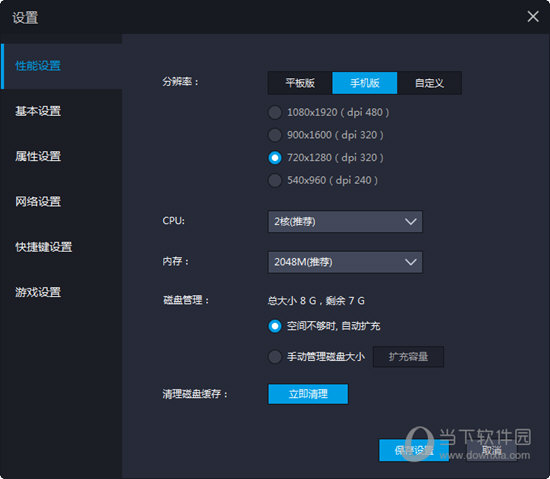Screen dimensions: 550x479
Task: Close the 设置 dialog window
Action: tap(533, 16)
